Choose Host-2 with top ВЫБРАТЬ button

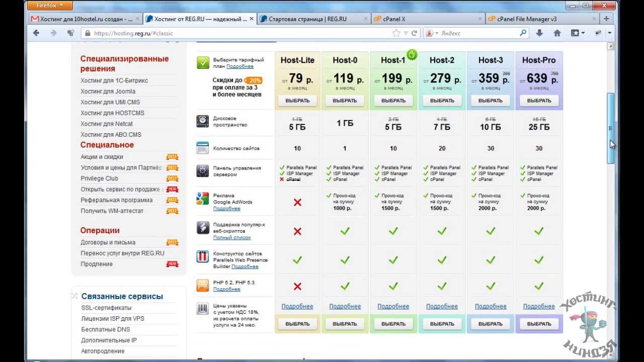[x=442, y=101]
